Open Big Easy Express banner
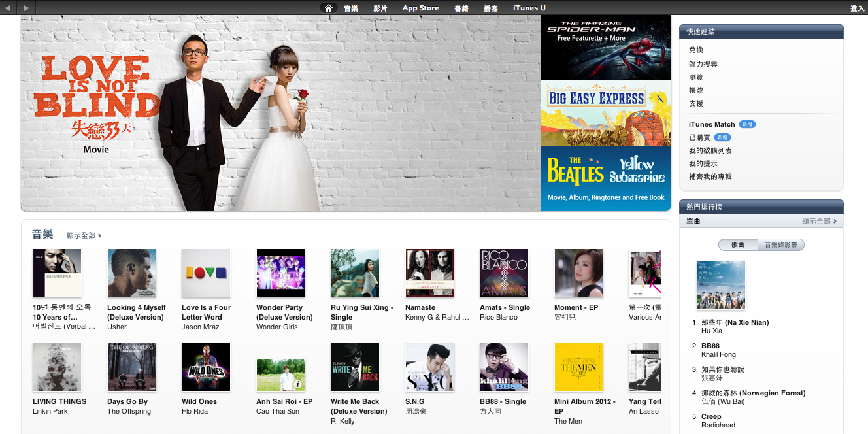The image size is (868, 434). (x=606, y=113)
